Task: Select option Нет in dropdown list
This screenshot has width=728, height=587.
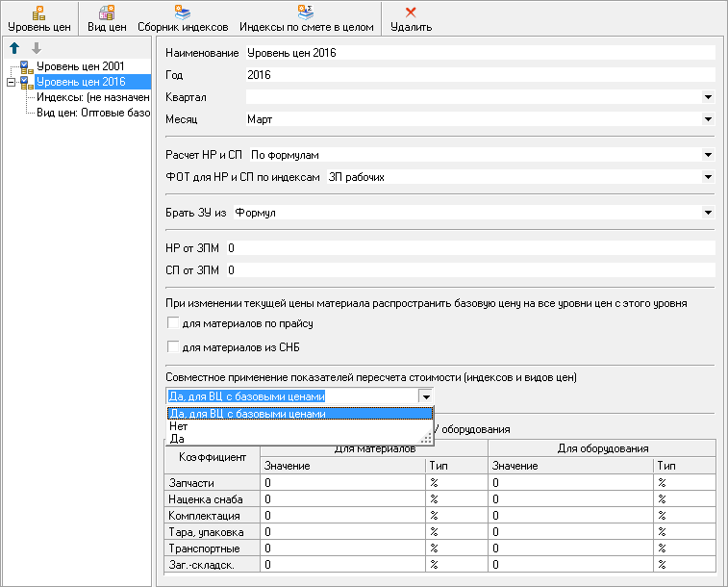Action: [x=299, y=426]
